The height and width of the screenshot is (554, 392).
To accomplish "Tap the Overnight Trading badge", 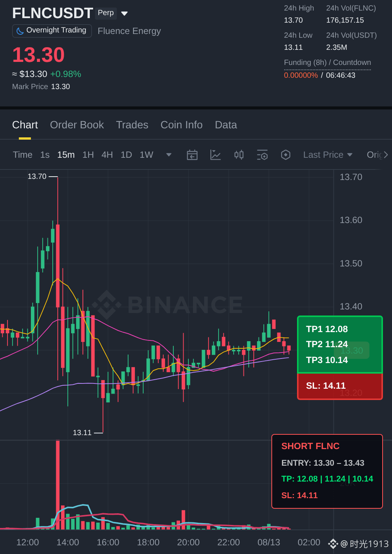I will (52, 31).
